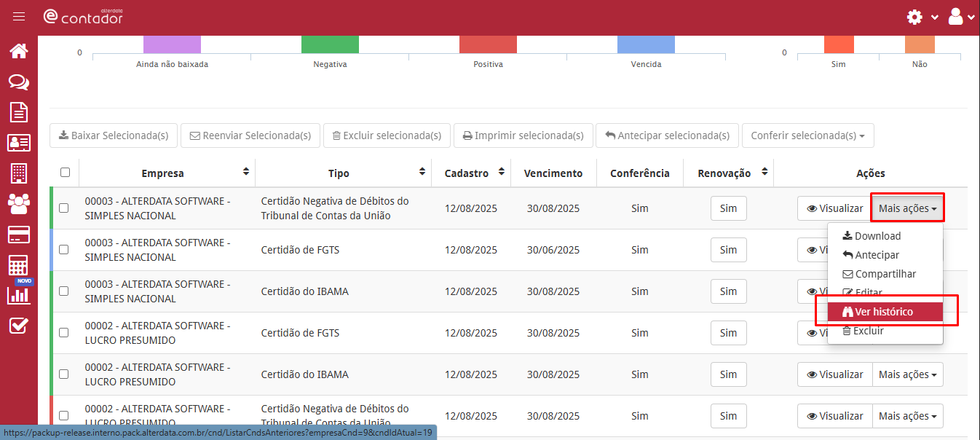Choose Excluir from the actions menu
Viewport: 980px width, 440px height.
click(885, 331)
